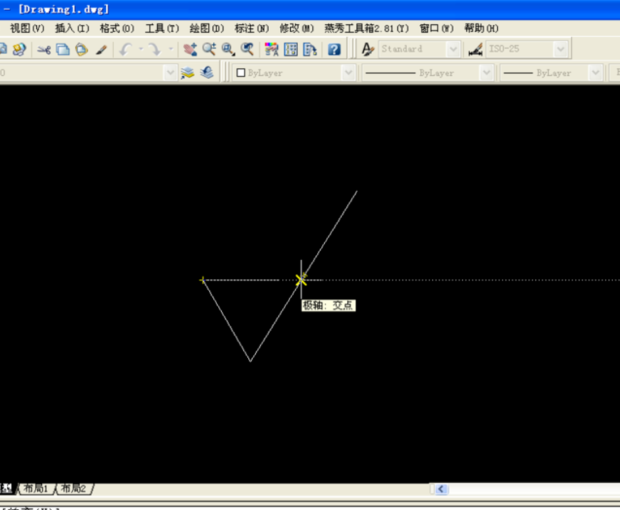
Task: Open the Properties palette icon
Action: [271, 49]
